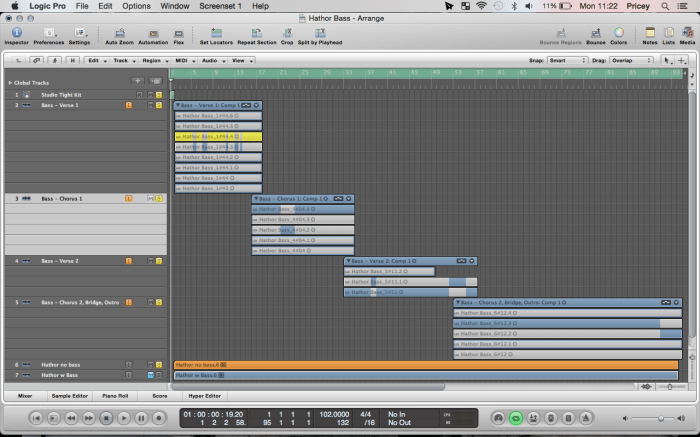Expand the Global Tracks disclosure triangle
The image size is (700, 437).
click(x=10, y=82)
